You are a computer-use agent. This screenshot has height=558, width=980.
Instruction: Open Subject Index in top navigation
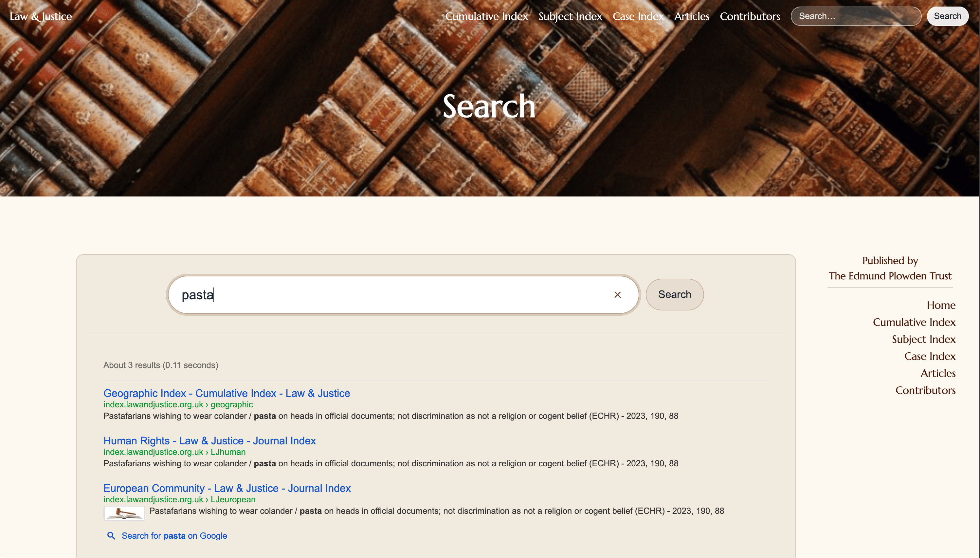pos(570,16)
